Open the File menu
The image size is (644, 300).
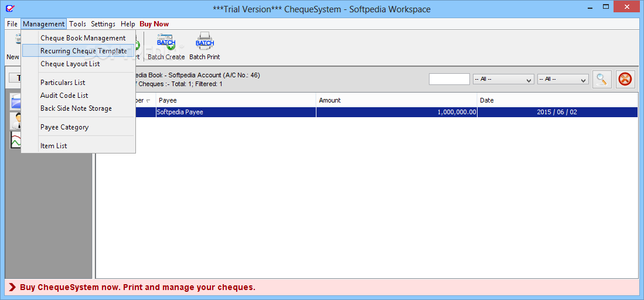[12, 24]
